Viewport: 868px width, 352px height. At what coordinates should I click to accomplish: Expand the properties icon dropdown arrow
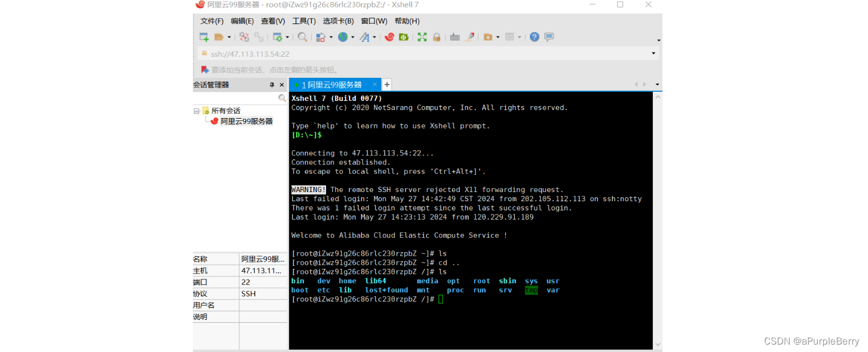tap(288, 37)
